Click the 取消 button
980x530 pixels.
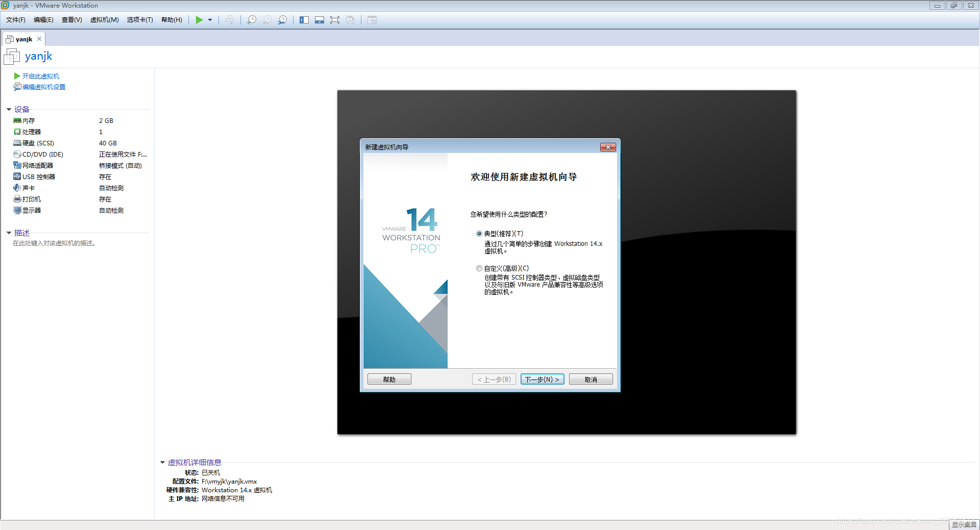click(591, 380)
